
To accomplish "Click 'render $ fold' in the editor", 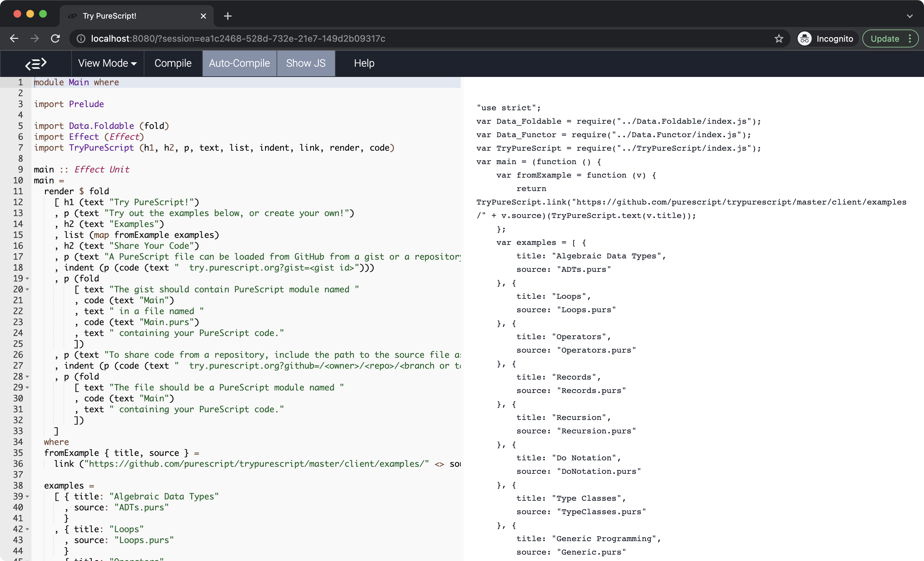I will [x=76, y=191].
